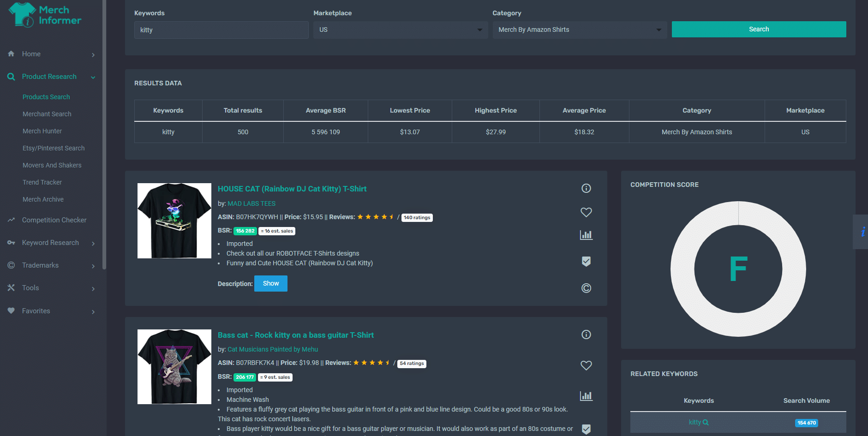Viewport: 868px width, 436px height.
Task: Click the Favorites heart icon in sidebar
Action: [x=11, y=311]
